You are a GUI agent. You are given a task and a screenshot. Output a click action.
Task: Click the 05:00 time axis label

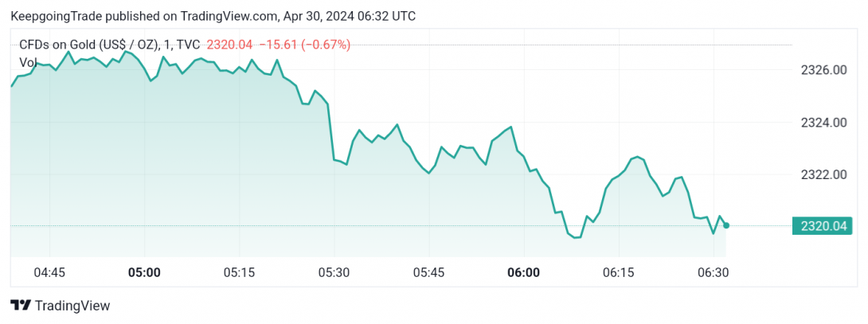click(x=144, y=272)
